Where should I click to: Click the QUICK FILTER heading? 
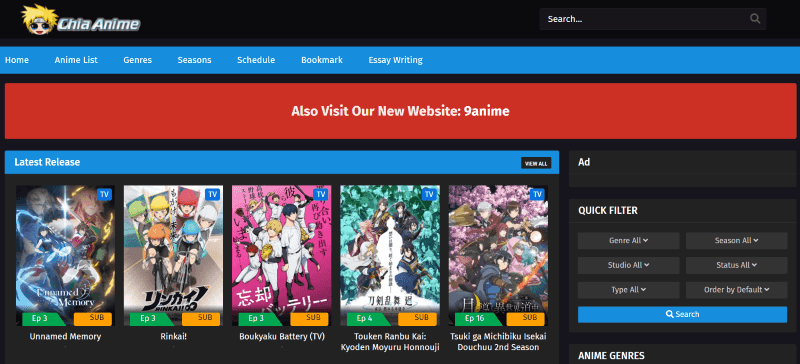pos(608,210)
